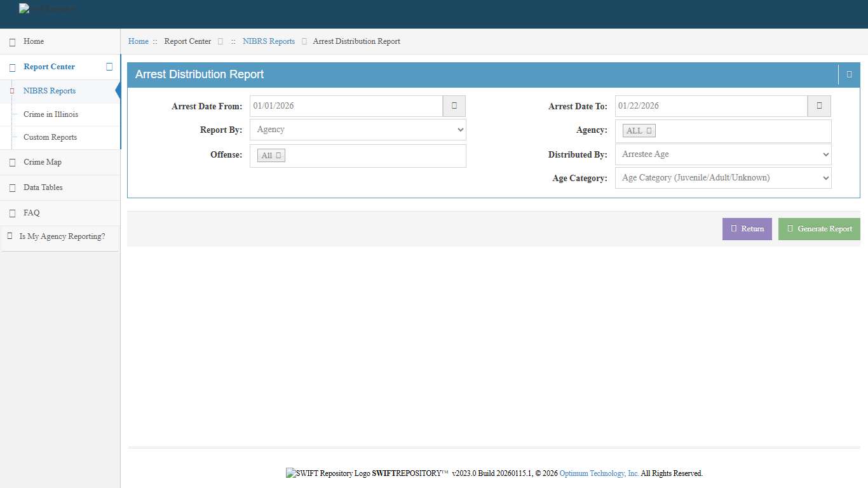Viewport: 868px width, 488px height.
Task: Open the Optimum Technology, Inc. footer link
Action: 599,473
